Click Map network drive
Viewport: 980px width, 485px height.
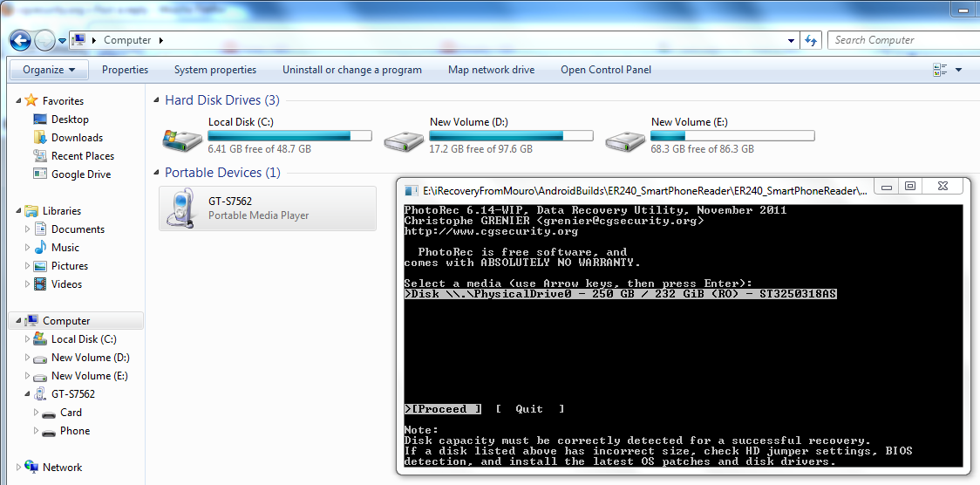pos(491,70)
